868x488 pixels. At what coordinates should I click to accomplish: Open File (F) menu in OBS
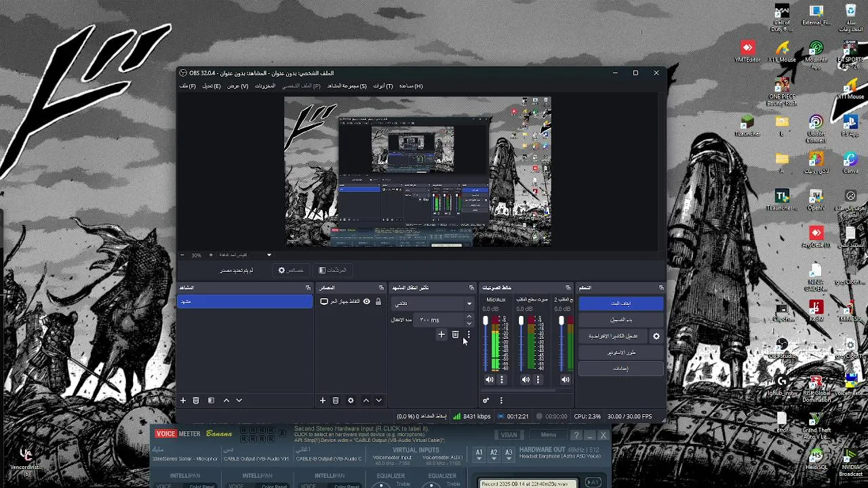point(188,86)
